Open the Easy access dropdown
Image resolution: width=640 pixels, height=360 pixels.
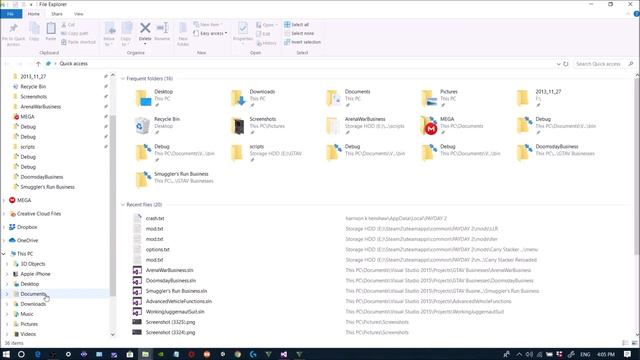coord(211,33)
